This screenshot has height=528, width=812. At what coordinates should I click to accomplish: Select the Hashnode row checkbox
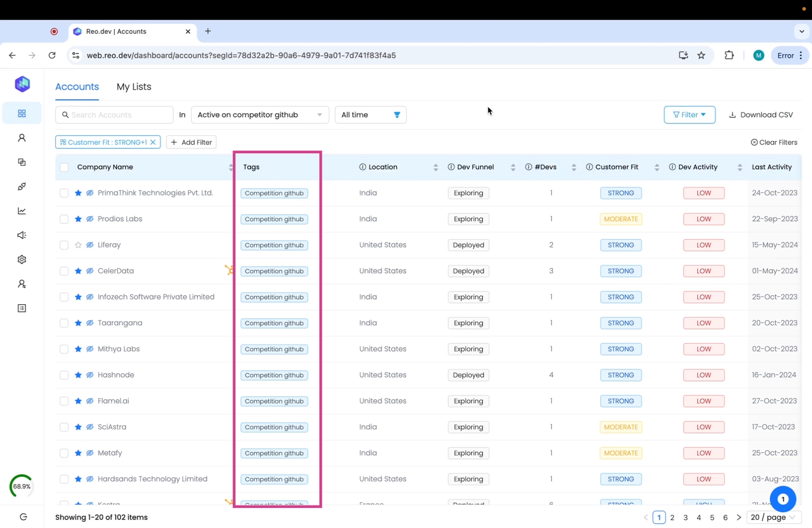click(x=64, y=375)
